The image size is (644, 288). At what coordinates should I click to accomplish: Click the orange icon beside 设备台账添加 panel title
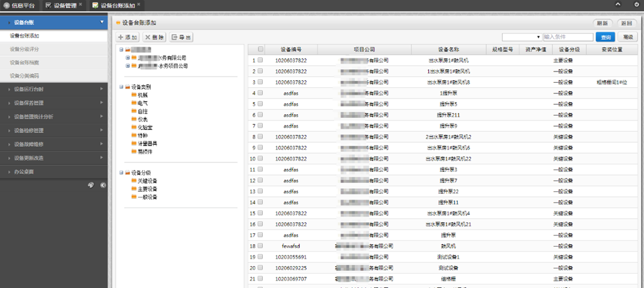click(119, 23)
